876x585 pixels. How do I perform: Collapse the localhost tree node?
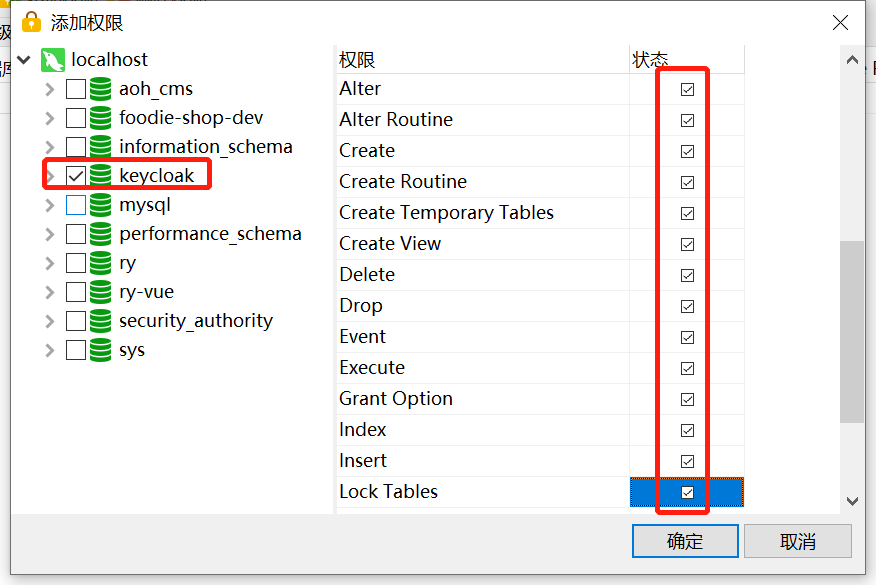point(24,59)
